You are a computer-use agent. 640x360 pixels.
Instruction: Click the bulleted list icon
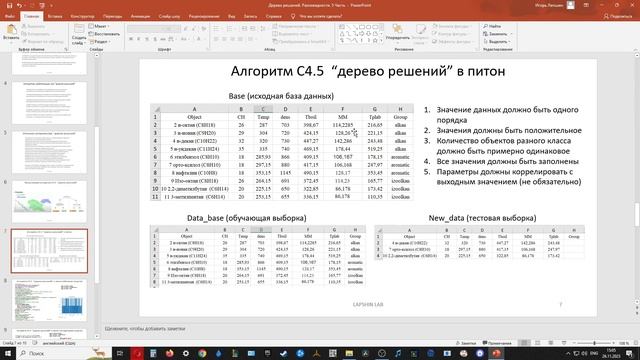(217, 29)
